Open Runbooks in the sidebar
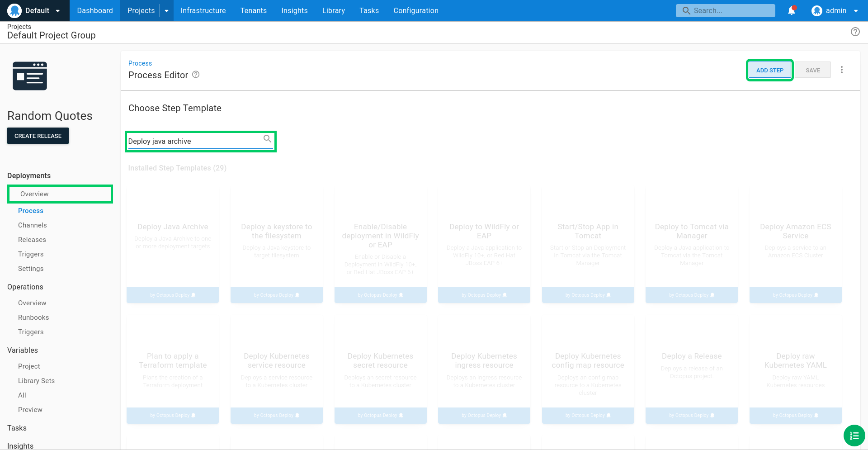Screen dimensions: 868x450 (x=33, y=317)
